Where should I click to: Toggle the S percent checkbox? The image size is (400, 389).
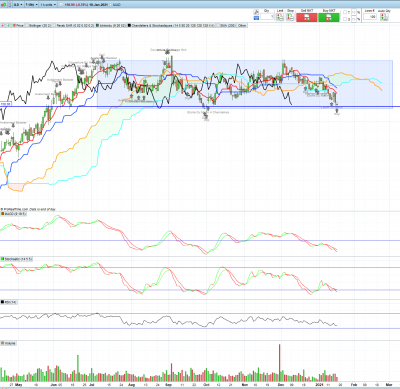pos(345,19)
